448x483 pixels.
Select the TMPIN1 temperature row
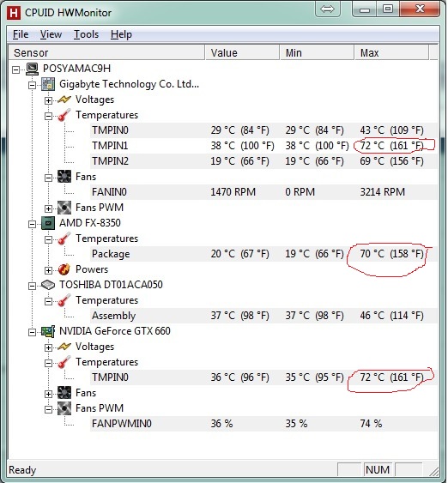[263, 146]
